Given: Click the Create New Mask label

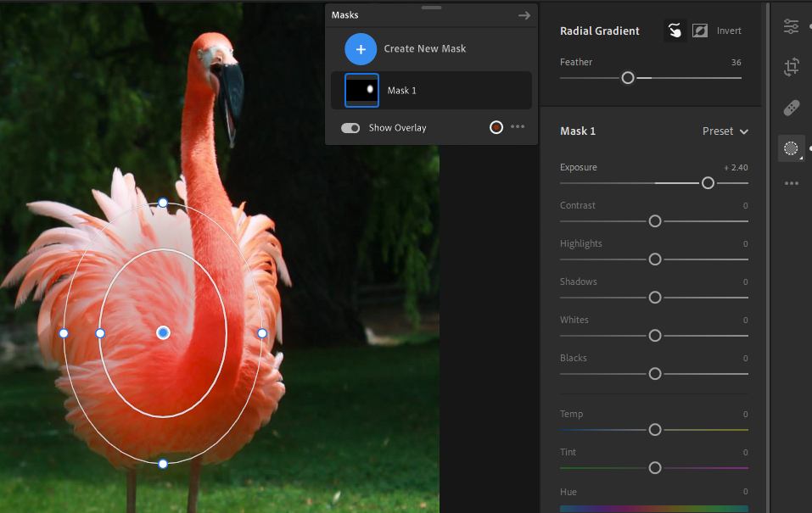Looking at the screenshot, I should (x=424, y=48).
